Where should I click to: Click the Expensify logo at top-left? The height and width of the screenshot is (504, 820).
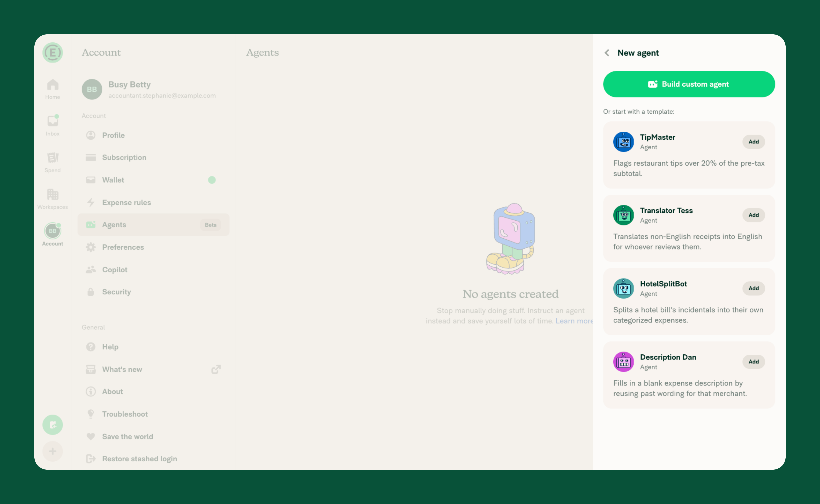click(53, 53)
